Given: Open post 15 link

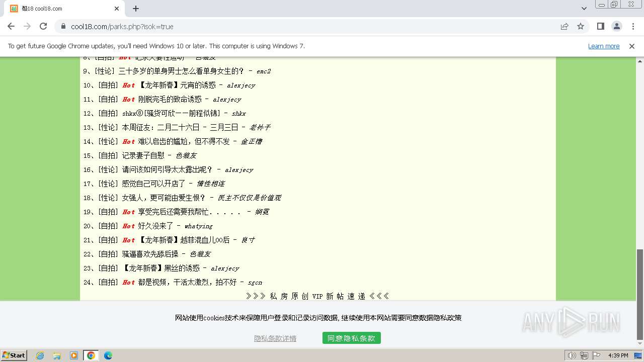Looking at the screenshot, I should pos(143,155).
